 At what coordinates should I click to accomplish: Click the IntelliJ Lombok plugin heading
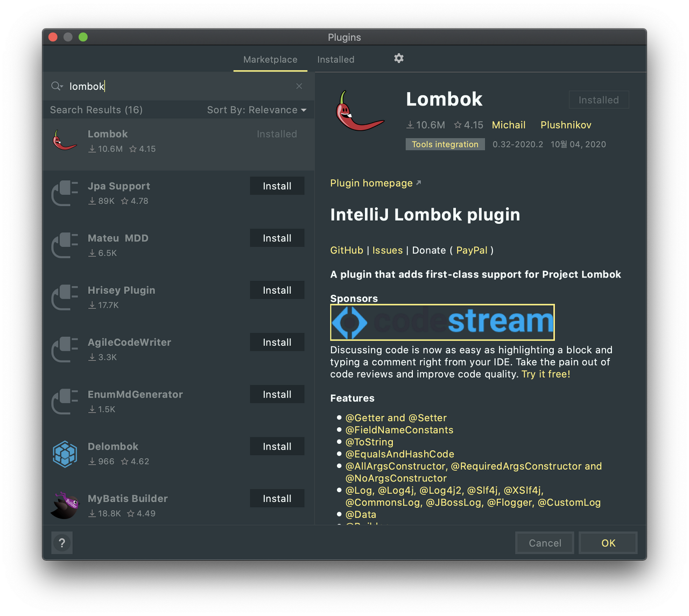425,215
